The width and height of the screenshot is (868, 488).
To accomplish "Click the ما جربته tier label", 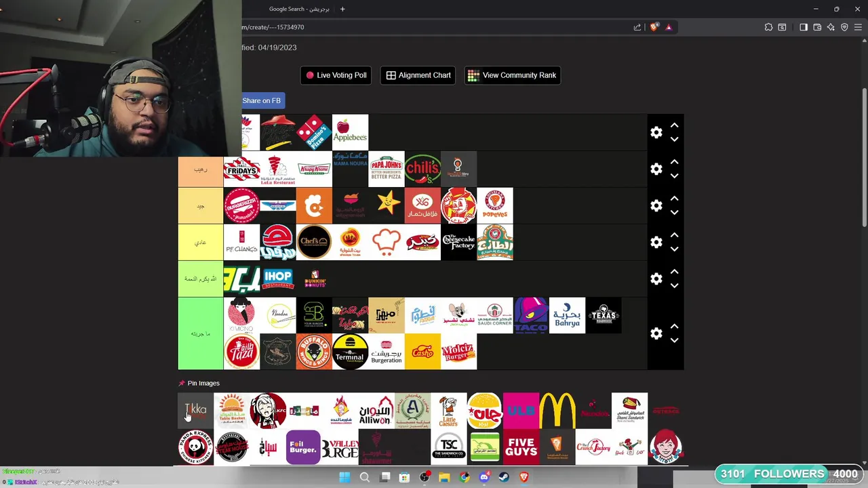I will click(201, 333).
